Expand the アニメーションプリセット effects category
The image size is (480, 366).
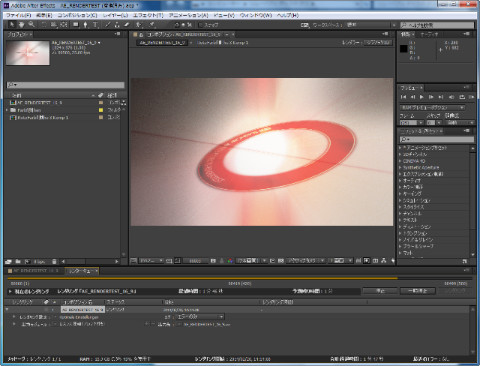(400, 148)
